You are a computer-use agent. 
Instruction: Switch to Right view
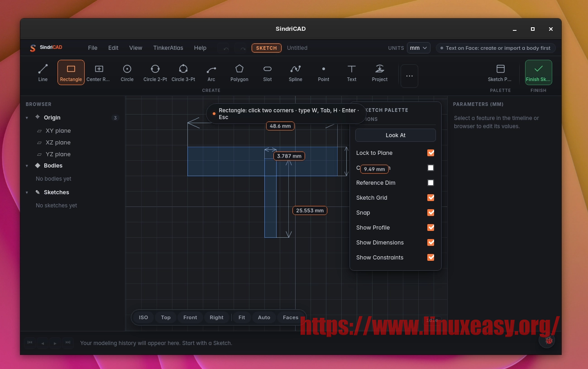point(216,317)
